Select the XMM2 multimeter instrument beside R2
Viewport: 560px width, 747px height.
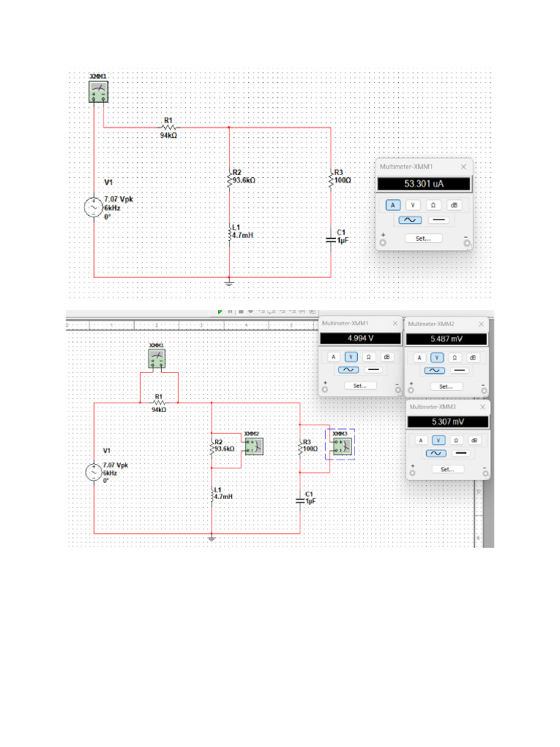[x=254, y=446]
